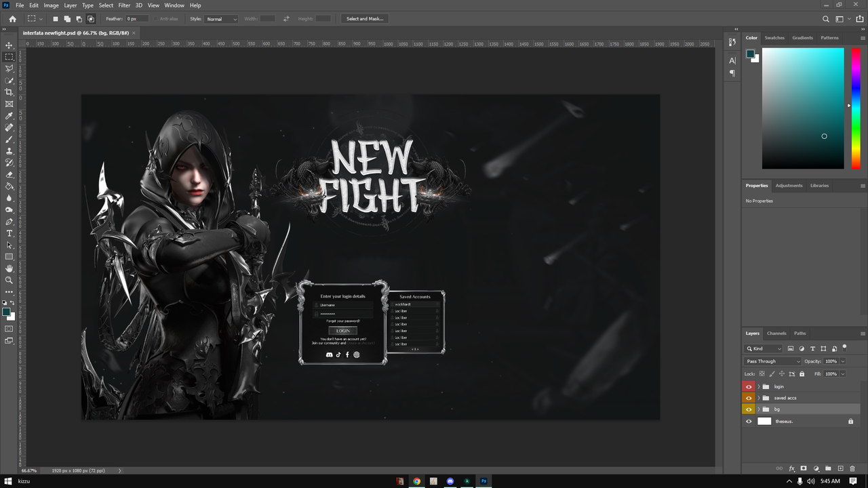This screenshot has height=488, width=868.
Task: Select the Zoom tool
Action: [9, 280]
